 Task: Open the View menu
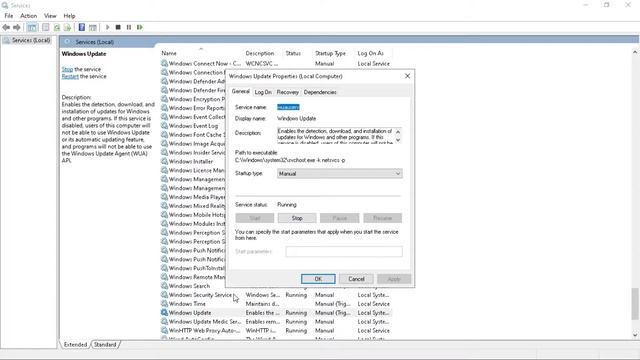(x=50, y=16)
